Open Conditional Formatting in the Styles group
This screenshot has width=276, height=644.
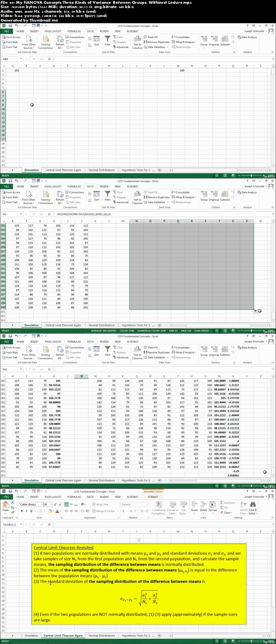158,508
